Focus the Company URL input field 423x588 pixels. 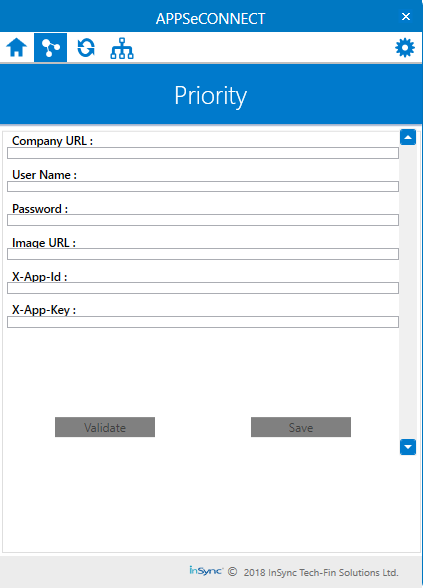(x=203, y=153)
